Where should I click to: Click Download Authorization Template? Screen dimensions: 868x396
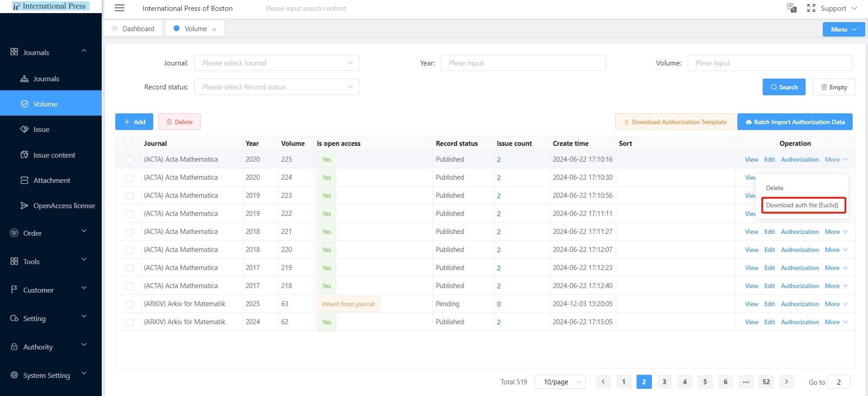[675, 122]
